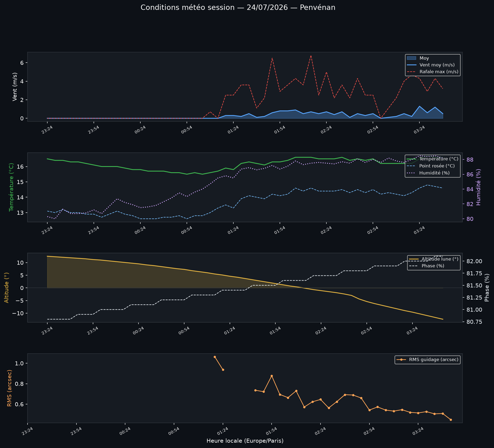The height and width of the screenshot is (448, 494).
Task: Select the '4' tick on the Vent axis
Action: (22, 81)
